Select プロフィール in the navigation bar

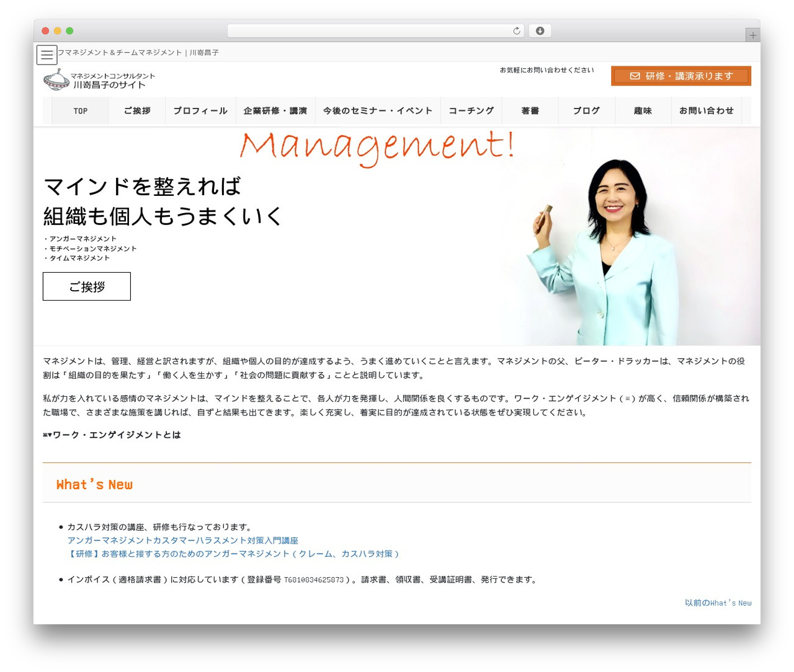click(200, 111)
